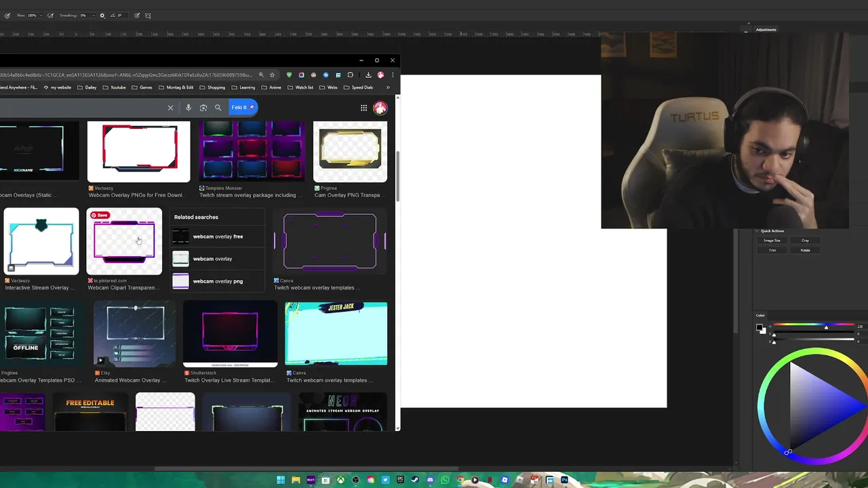Click the search magnifier button in Google
This screenshot has height=488, width=868.
218,108
